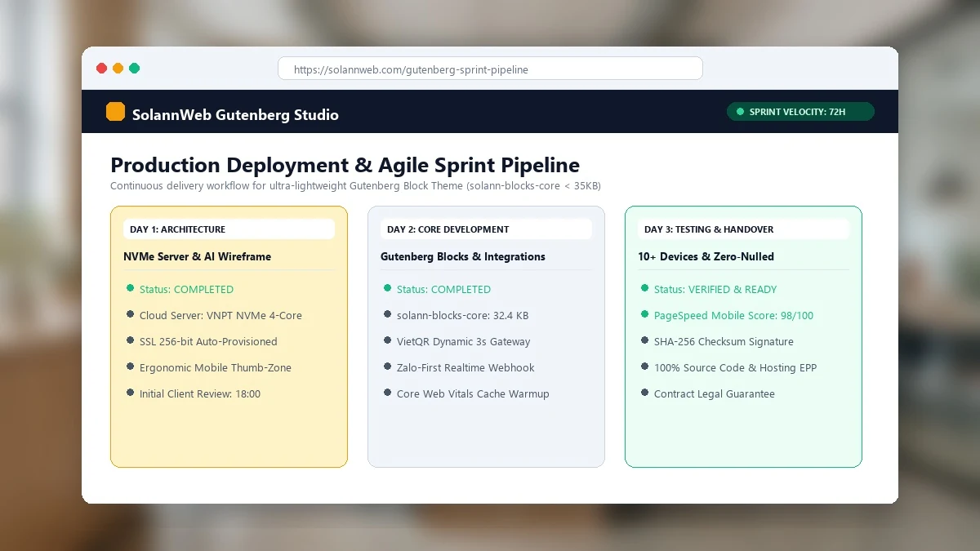The image size is (980, 551).
Task: Click the red window dot in browser chrome
Action: pos(101,69)
